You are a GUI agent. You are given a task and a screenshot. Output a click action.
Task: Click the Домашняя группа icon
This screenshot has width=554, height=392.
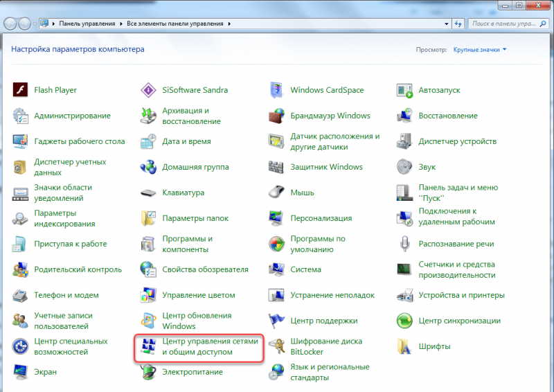(148, 167)
